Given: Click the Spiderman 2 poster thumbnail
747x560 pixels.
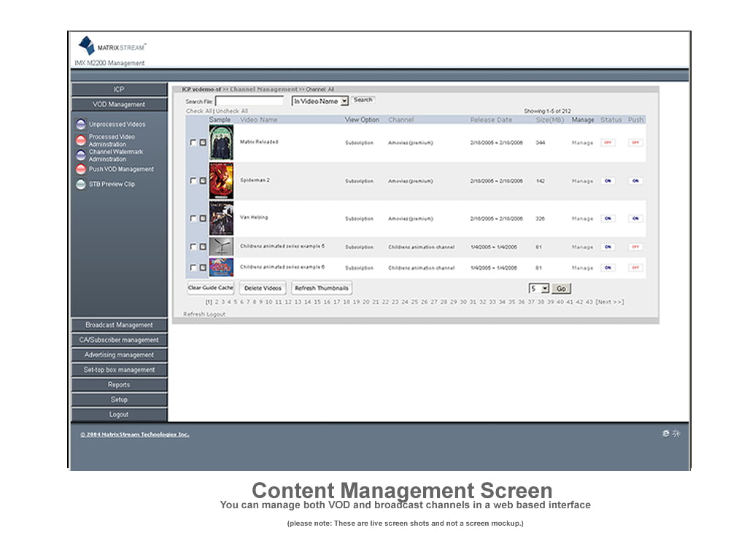Looking at the screenshot, I should pos(221,181).
